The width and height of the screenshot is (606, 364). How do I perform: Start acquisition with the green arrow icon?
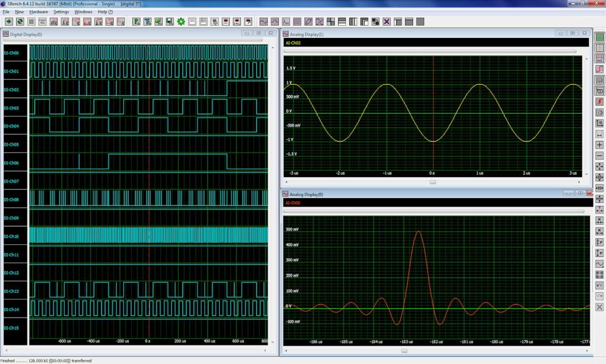[x=9, y=22]
